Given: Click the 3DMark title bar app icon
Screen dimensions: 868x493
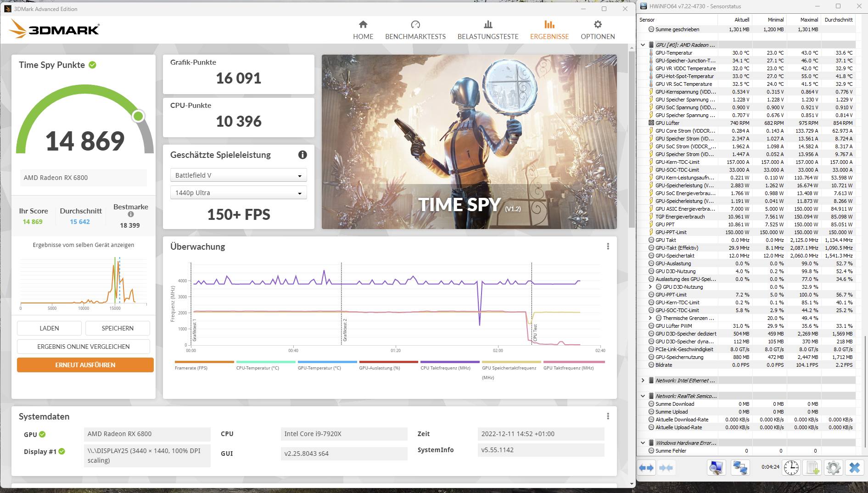Looking at the screenshot, I should [x=8, y=9].
